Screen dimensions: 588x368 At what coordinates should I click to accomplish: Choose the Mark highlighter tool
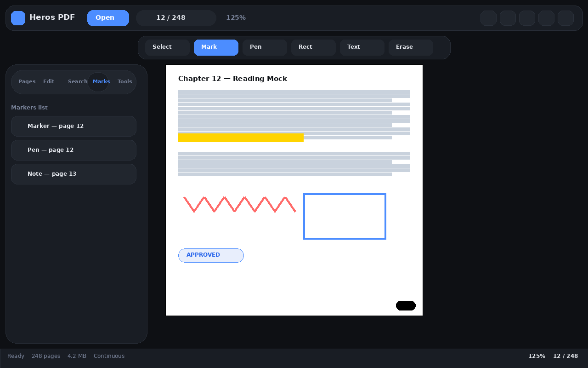point(216,47)
